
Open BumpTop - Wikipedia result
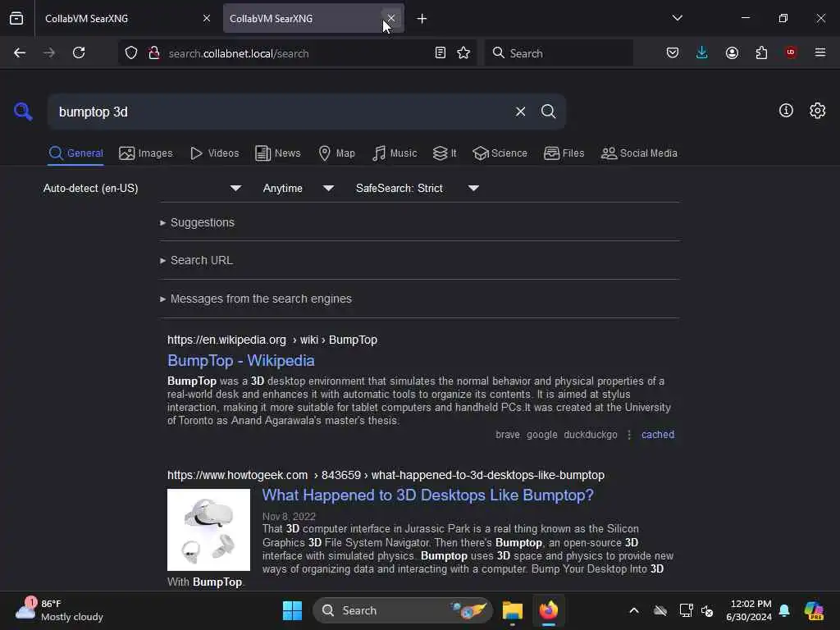coord(241,361)
